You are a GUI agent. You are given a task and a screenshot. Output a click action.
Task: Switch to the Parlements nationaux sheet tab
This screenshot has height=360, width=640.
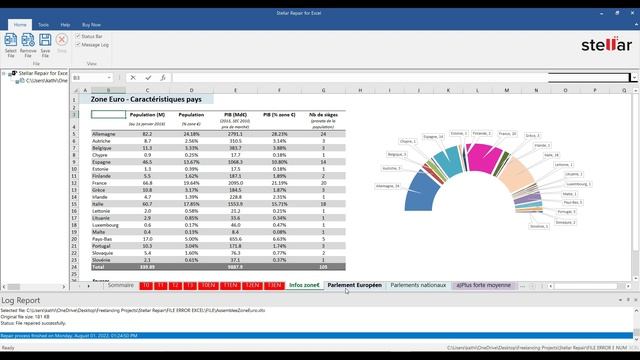pos(418,285)
